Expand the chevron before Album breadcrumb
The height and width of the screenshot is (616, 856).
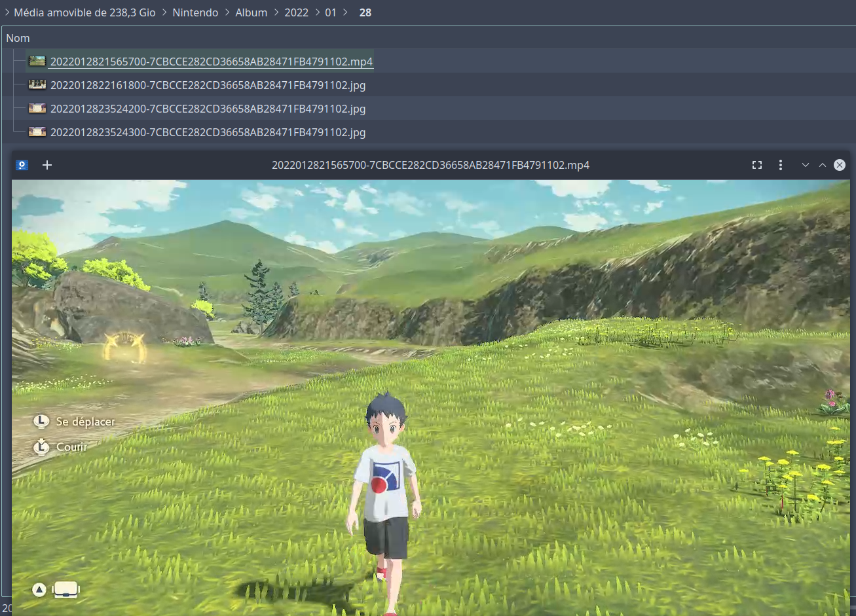coord(227,12)
